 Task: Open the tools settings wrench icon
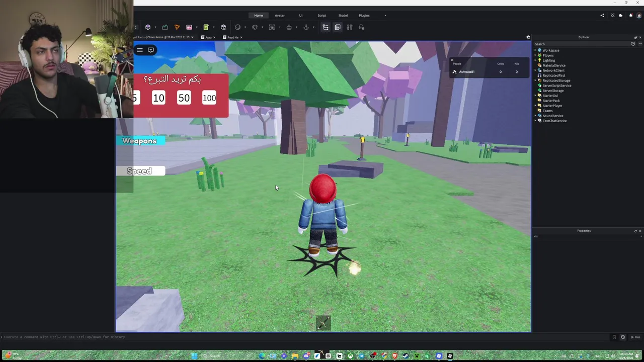(x=350, y=27)
